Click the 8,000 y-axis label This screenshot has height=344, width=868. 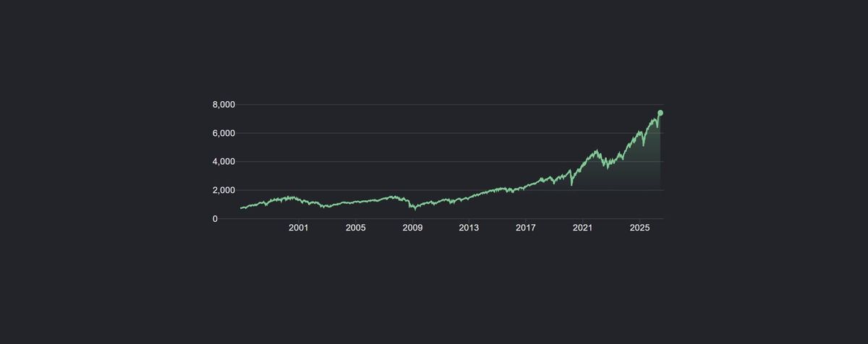click(x=224, y=105)
